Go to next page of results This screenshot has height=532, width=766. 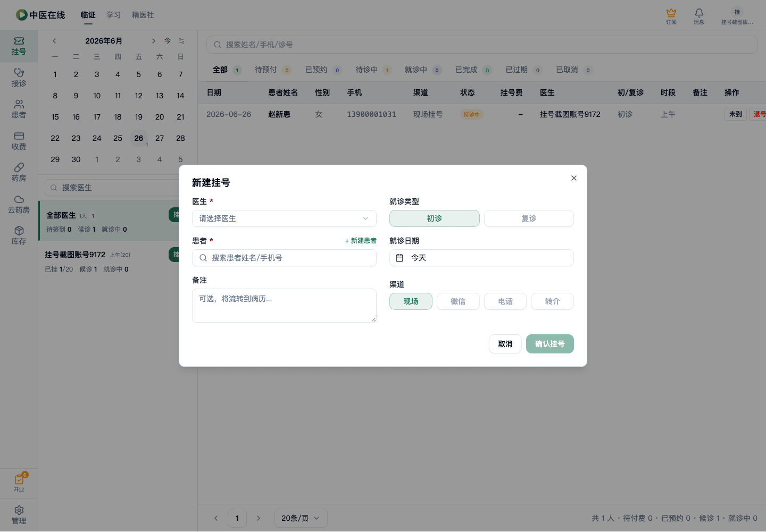(x=259, y=518)
